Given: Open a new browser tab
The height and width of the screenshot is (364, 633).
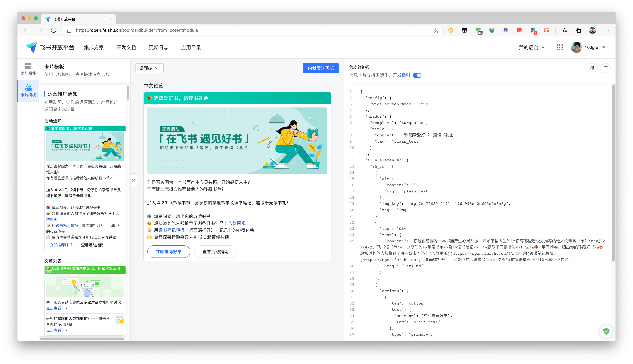Looking at the screenshot, I should [121, 19].
